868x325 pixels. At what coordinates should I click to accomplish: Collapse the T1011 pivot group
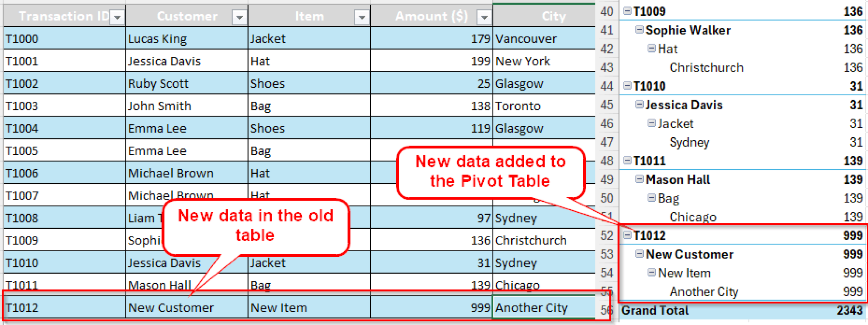pos(627,161)
